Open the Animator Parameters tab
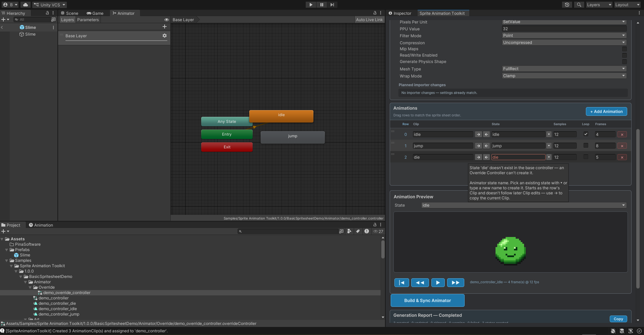The image size is (644, 335). pos(88,20)
